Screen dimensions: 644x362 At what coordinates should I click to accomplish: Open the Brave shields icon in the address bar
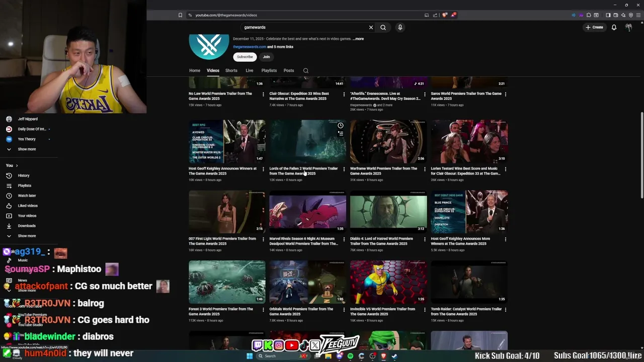point(444,15)
